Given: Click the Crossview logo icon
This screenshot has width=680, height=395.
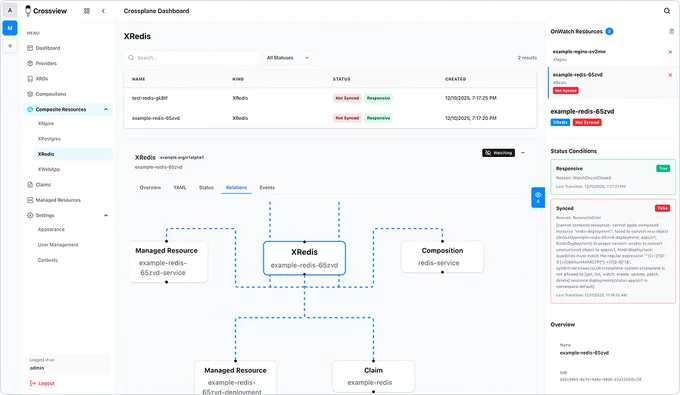Looking at the screenshot, I should point(28,10).
